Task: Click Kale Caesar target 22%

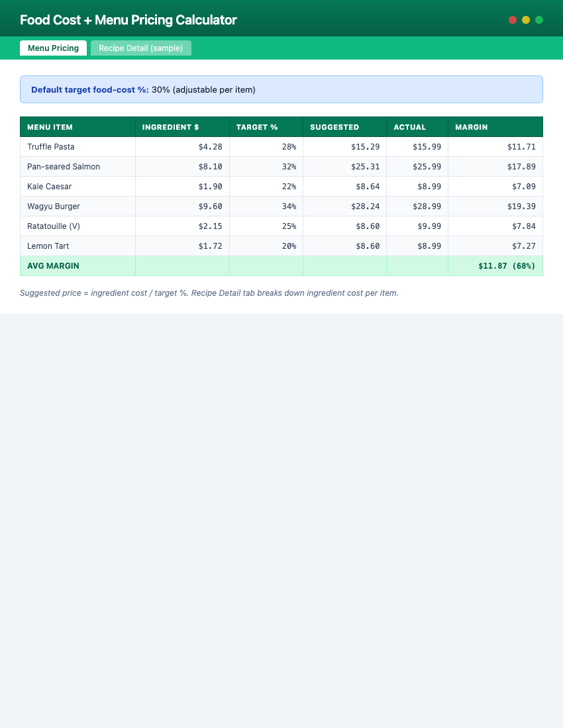Action: point(289,187)
